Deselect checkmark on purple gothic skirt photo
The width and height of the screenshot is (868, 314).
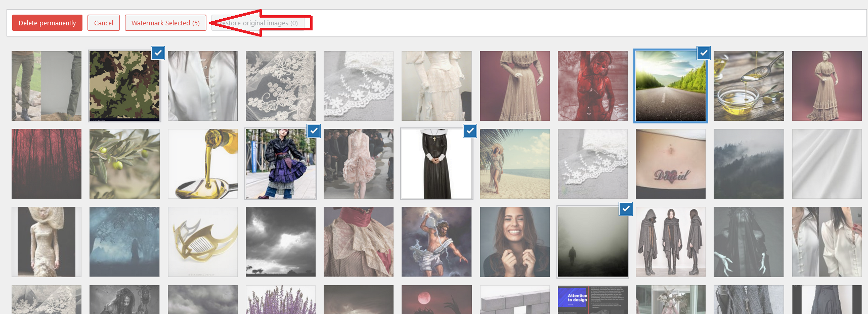tap(314, 130)
